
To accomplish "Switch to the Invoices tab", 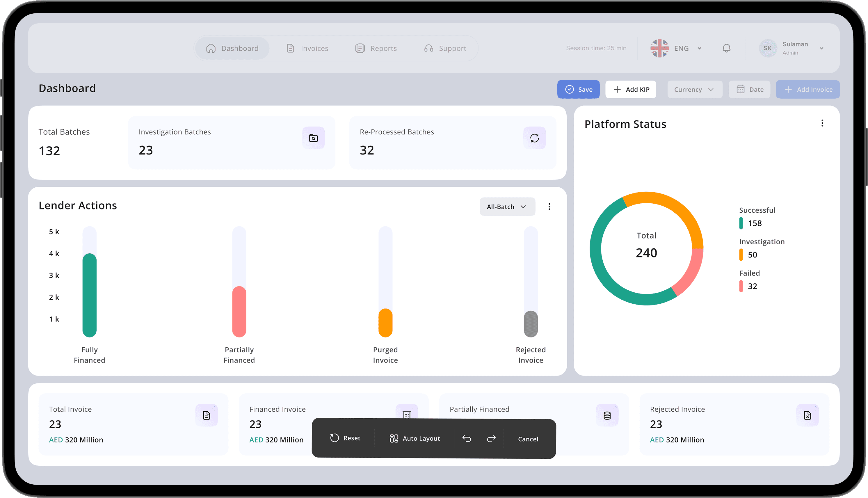I will (x=307, y=48).
